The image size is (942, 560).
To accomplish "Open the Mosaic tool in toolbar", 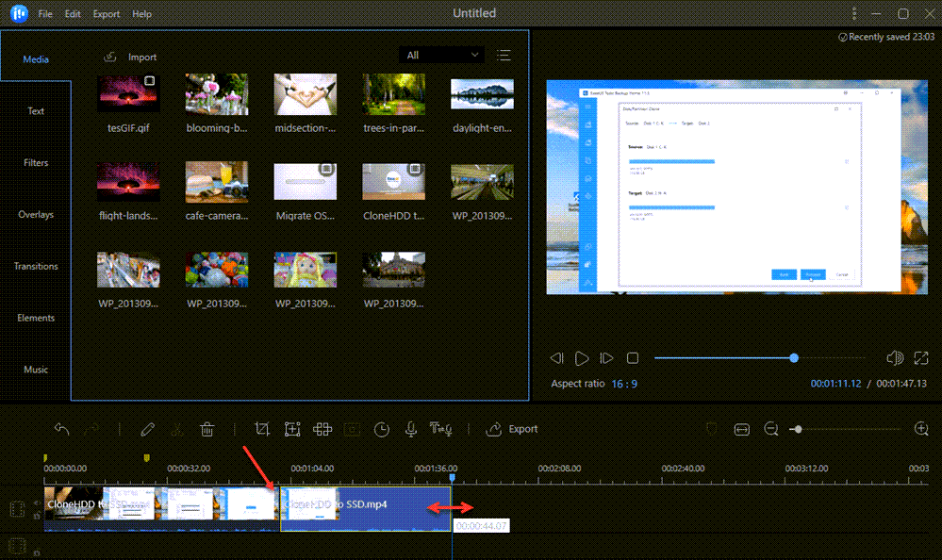I will pos(322,429).
